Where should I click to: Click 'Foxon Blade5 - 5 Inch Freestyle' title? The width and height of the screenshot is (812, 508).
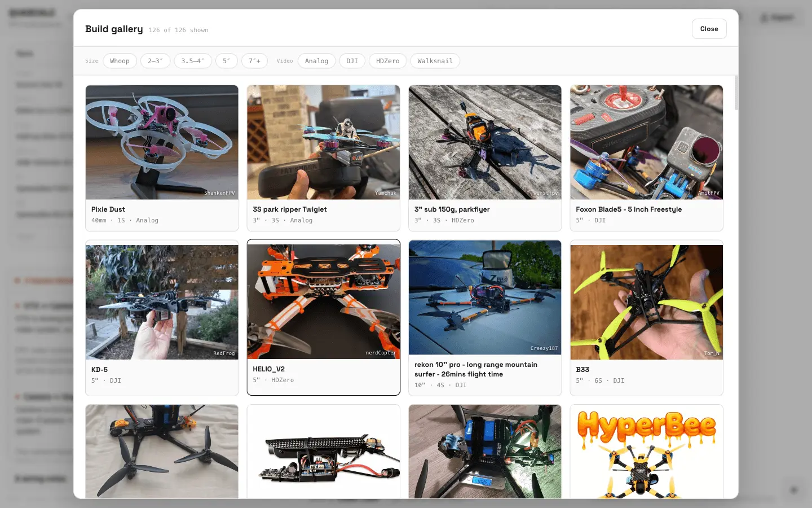(x=629, y=209)
